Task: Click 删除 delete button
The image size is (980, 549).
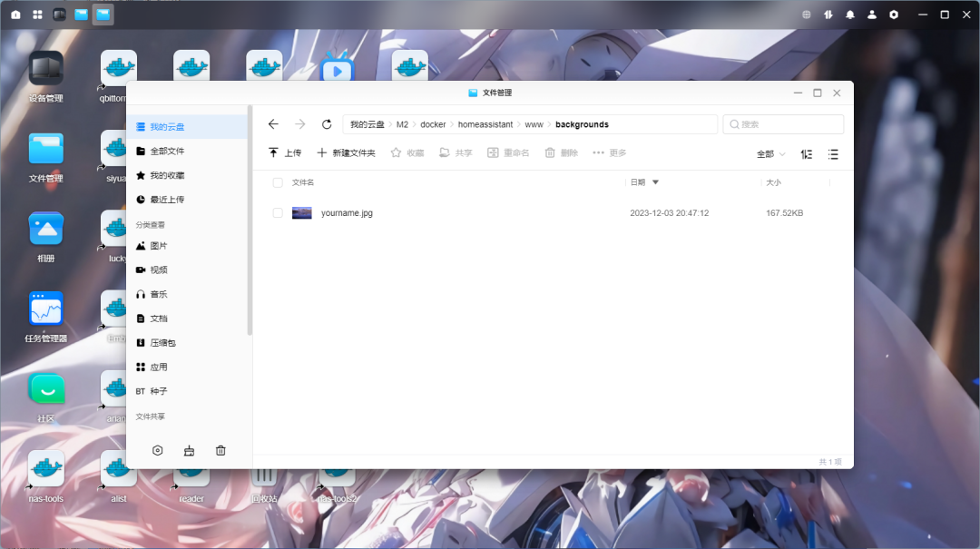Action: tap(562, 152)
